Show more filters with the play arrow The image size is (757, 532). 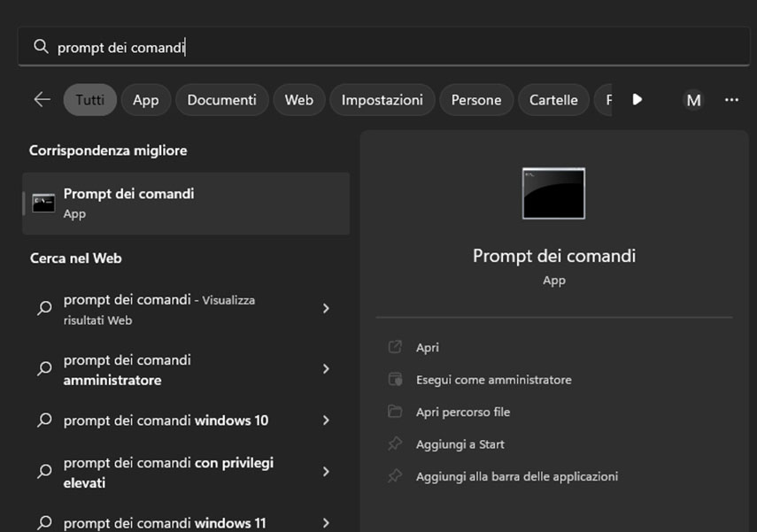[637, 99]
